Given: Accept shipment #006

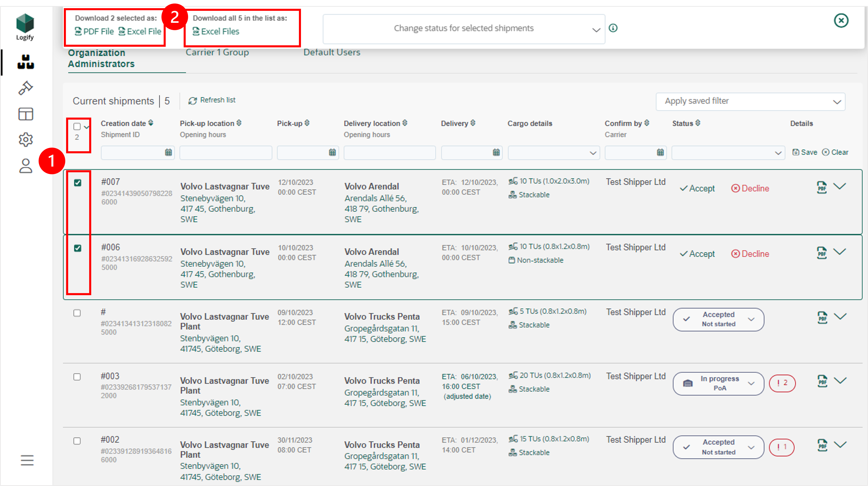Looking at the screenshot, I should pos(697,254).
